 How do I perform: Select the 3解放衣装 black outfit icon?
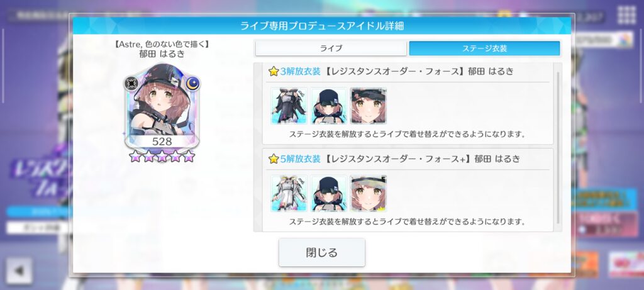[289, 106]
